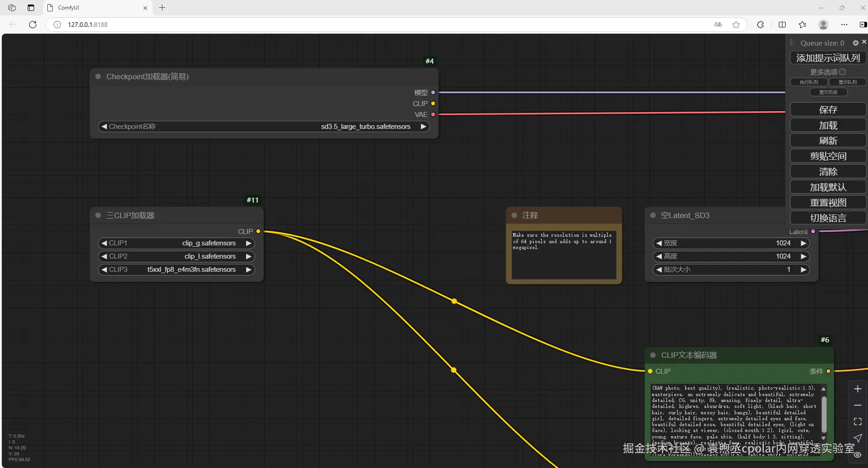Viewport: 868px width, 468px height.
Task: Select the ComfyUI browser tab
Action: click(98, 8)
